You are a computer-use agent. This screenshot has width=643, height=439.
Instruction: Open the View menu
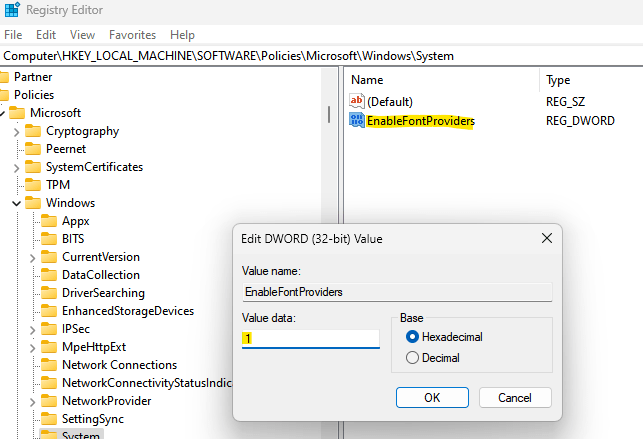[82, 35]
